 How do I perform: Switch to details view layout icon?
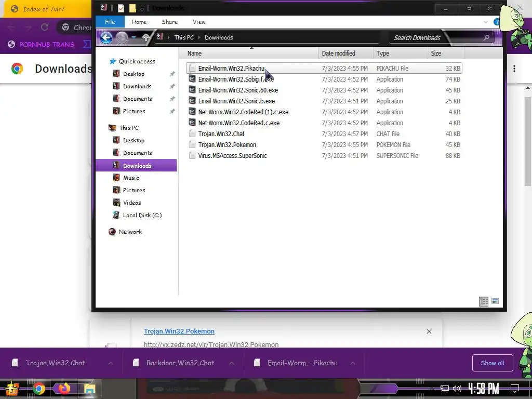coord(484,301)
